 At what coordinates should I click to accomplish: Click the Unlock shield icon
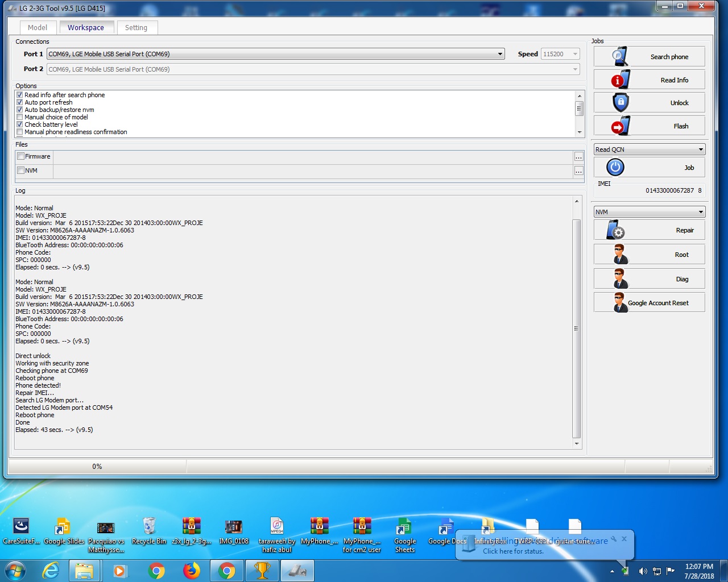(621, 102)
